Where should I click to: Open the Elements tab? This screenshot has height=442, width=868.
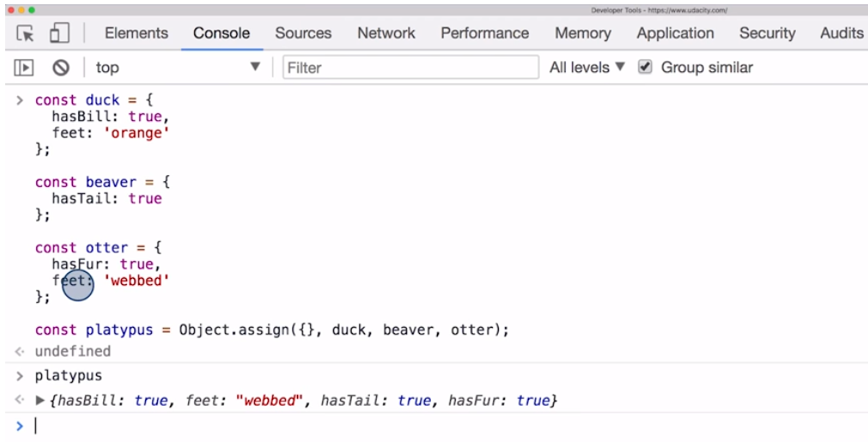pyautogui.click(x=137, y=33)
